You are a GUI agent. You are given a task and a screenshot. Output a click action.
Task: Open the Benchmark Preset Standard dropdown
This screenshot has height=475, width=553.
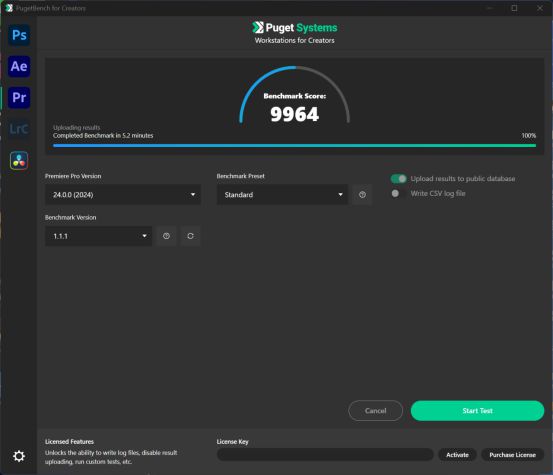(x=282, y=195)
